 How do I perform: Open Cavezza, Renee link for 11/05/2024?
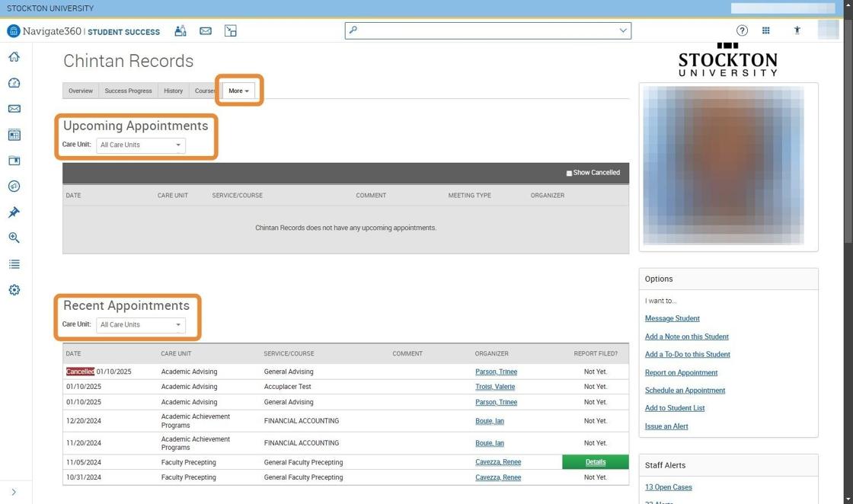coord(498,462)
